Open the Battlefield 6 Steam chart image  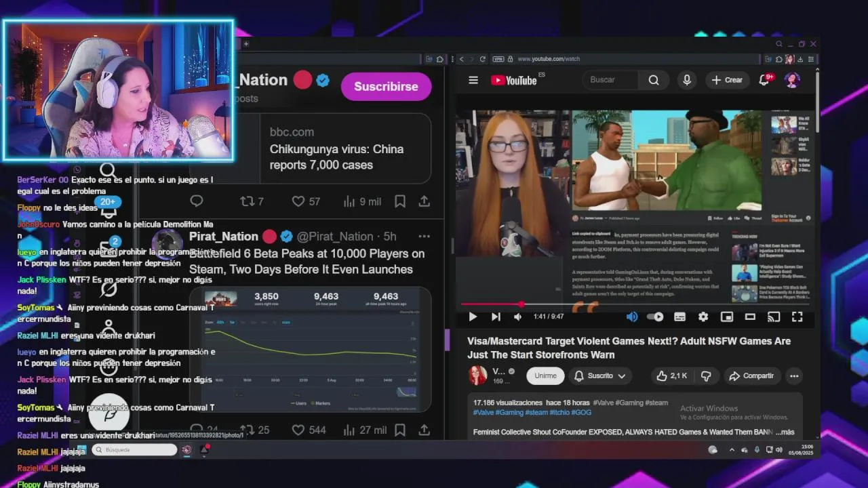[x=310, y=350]
